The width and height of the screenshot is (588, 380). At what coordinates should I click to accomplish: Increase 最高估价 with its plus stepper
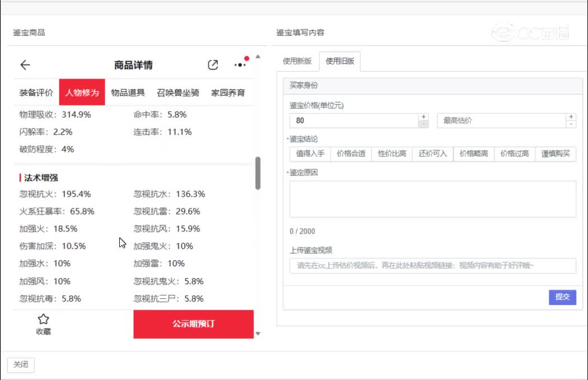572,117
